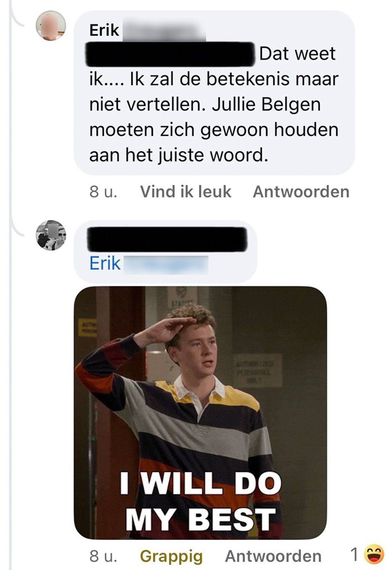Click the vertical reply thread line at left

pos(10,392)
